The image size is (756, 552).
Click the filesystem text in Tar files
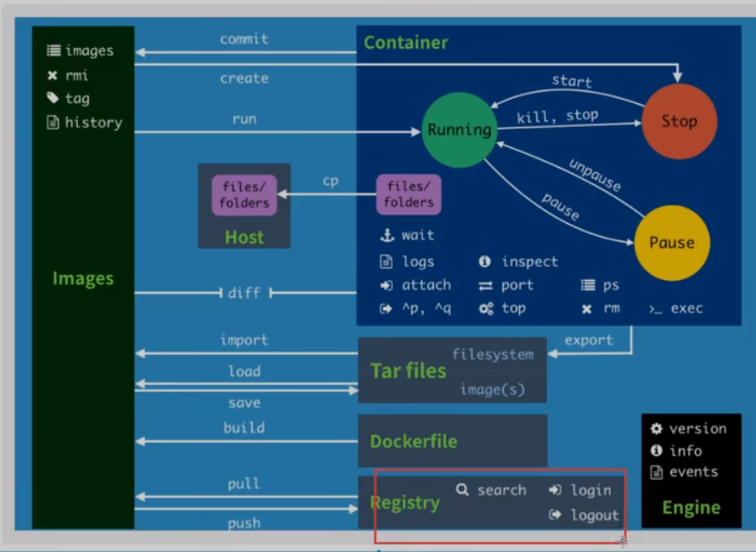[x=493, y=355]
